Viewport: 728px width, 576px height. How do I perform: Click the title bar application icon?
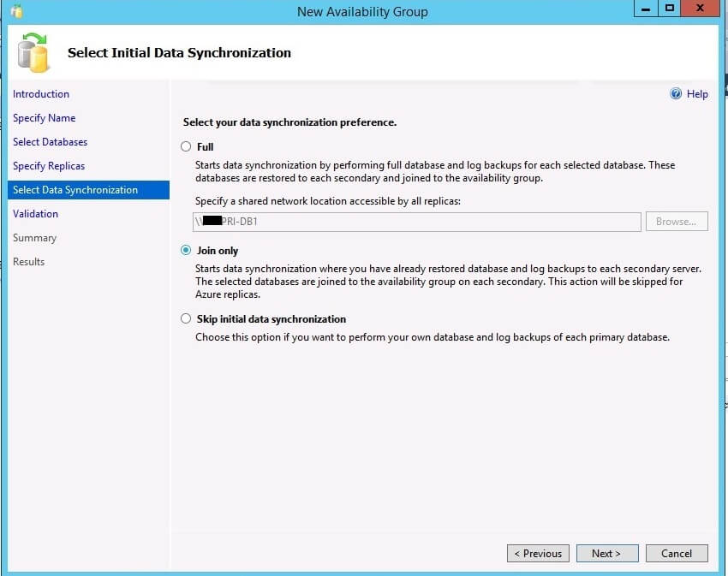click(16, 11)
